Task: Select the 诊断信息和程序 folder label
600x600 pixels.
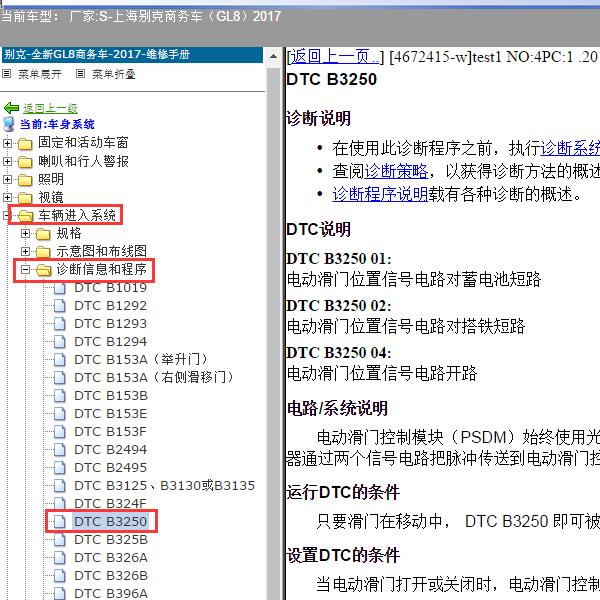Action: point(101,269)
